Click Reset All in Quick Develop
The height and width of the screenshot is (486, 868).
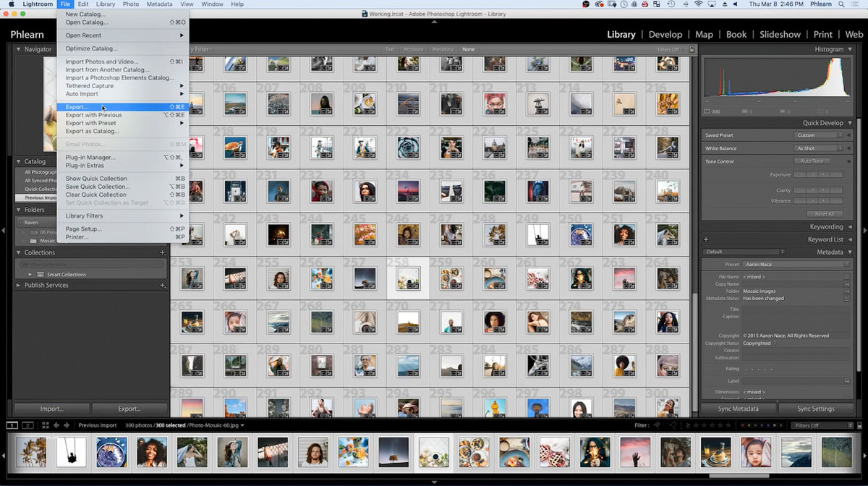825,213
